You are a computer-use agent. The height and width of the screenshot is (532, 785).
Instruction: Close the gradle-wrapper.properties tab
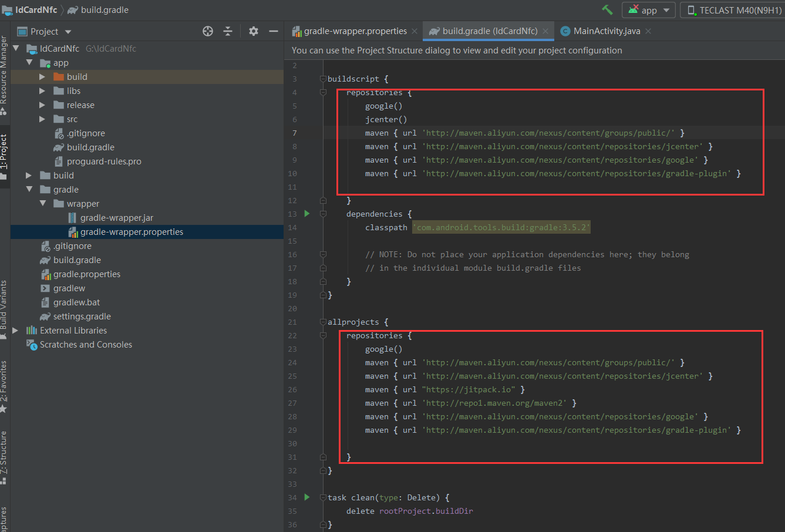click(x=415, y=31)
